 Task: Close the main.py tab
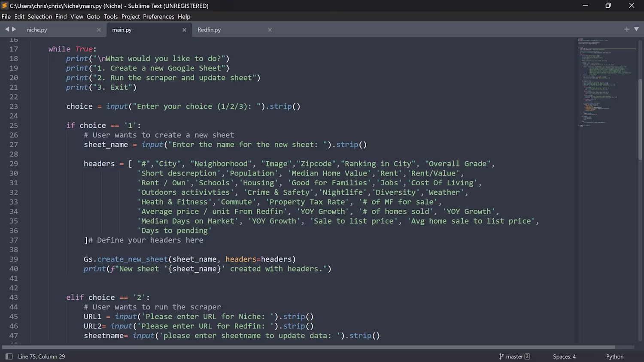(x=184, y=30)
